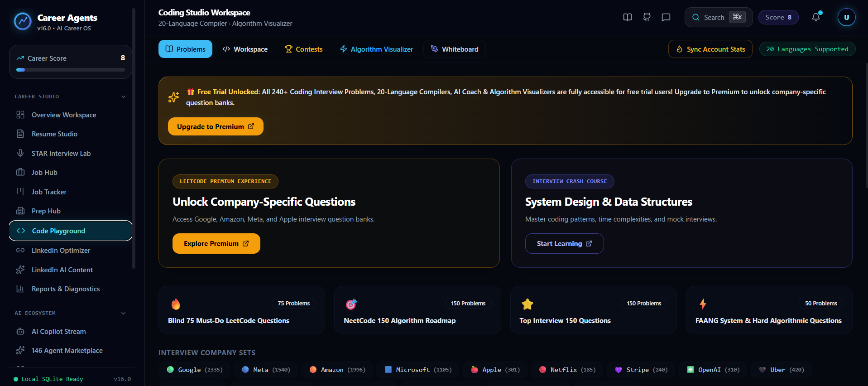Click the NeetCode 150 target icon
The height and width of the screenshot is (386, 868).
click(x=351, y=304)
